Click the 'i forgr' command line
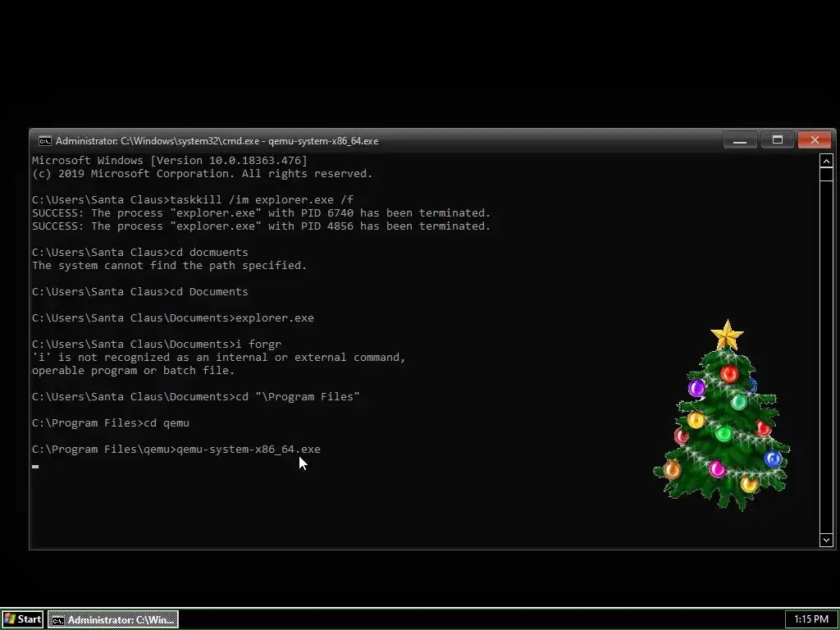This screenshot has height=630, width=840. click(157, 345)
